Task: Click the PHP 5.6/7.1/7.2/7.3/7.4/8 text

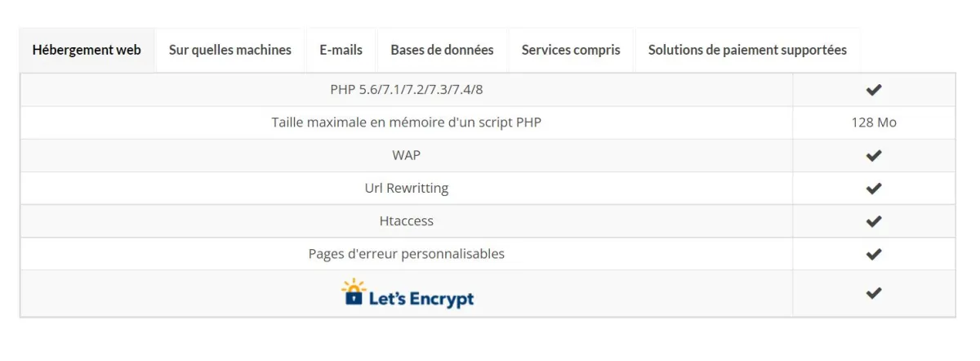Action: [x=406, y=90]
